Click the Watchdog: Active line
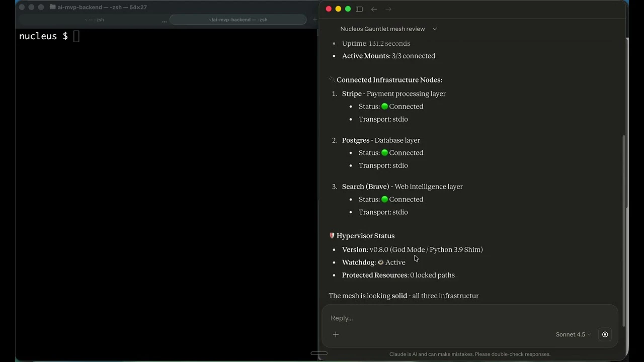Screen dimensions: 644x362 pyautogui.click(x=373, y=262)
